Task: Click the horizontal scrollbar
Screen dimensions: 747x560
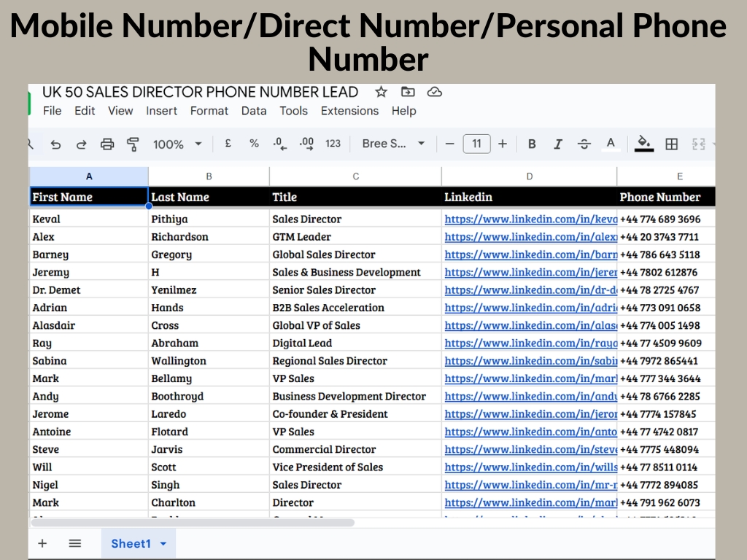Action: click(x=193, y=522)
